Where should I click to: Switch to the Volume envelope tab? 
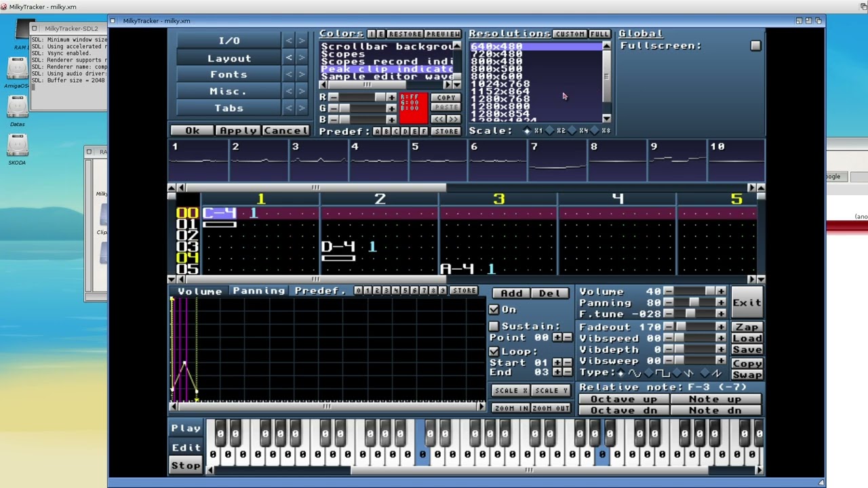tap(199, 291)
